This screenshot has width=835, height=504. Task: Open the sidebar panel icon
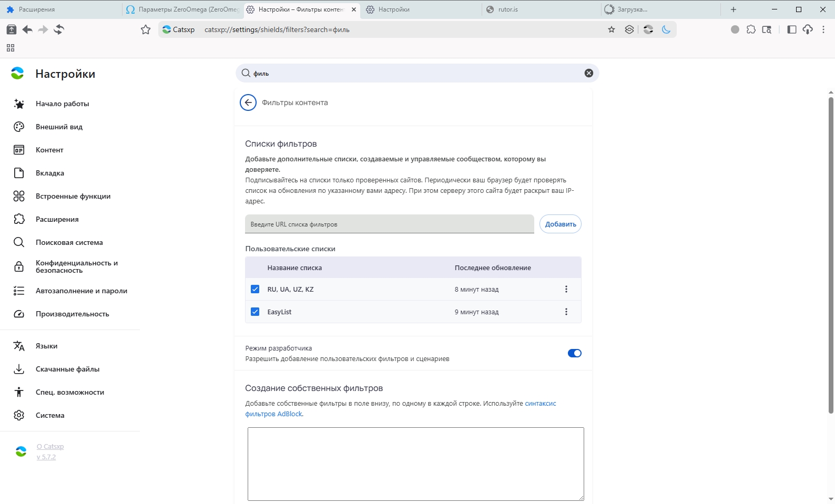(791, 30)
